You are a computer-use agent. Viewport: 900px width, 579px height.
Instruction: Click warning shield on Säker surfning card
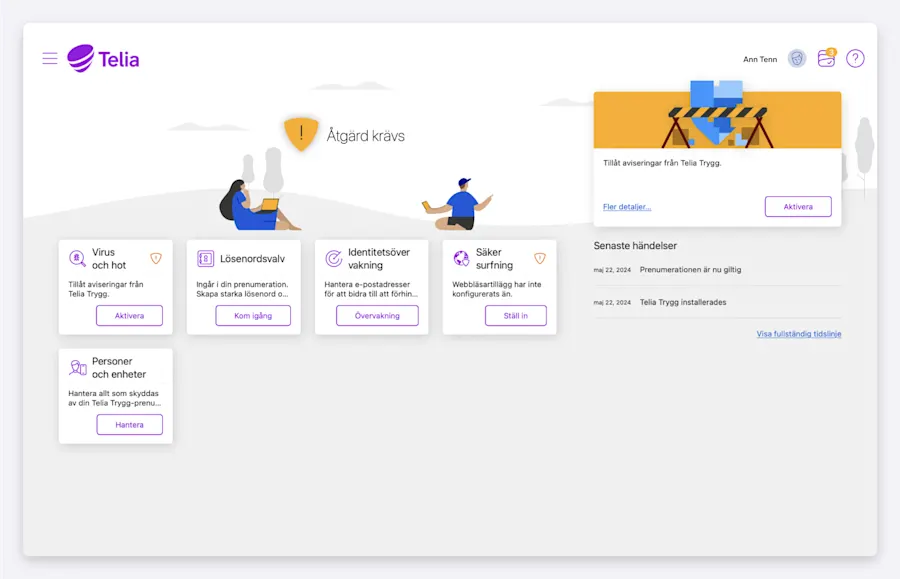tap(540, 258)
